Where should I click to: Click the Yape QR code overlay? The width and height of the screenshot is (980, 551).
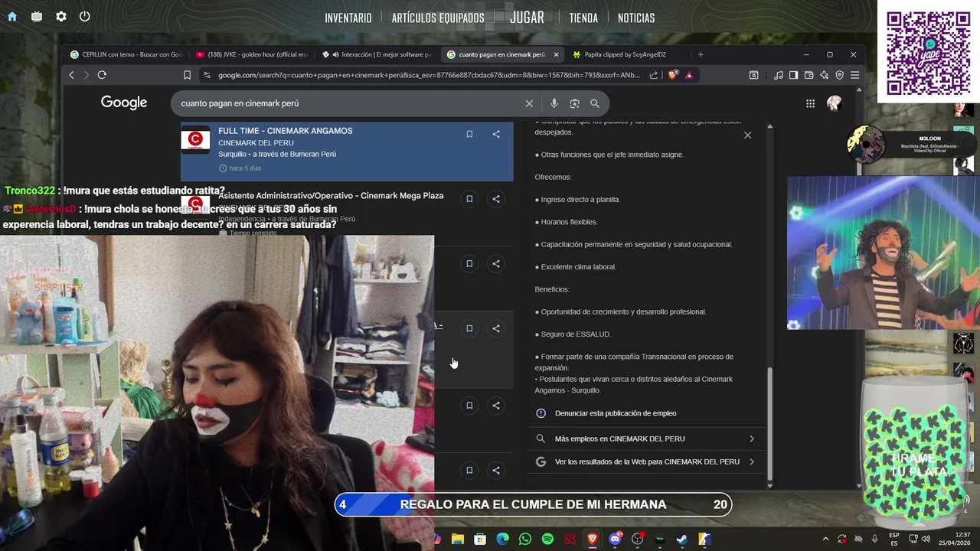pos(928,51)
